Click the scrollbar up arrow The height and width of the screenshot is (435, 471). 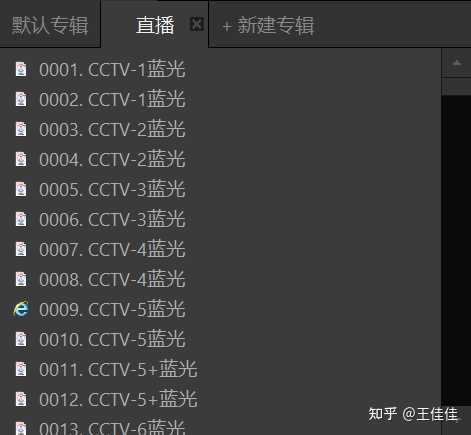(456, 63)
